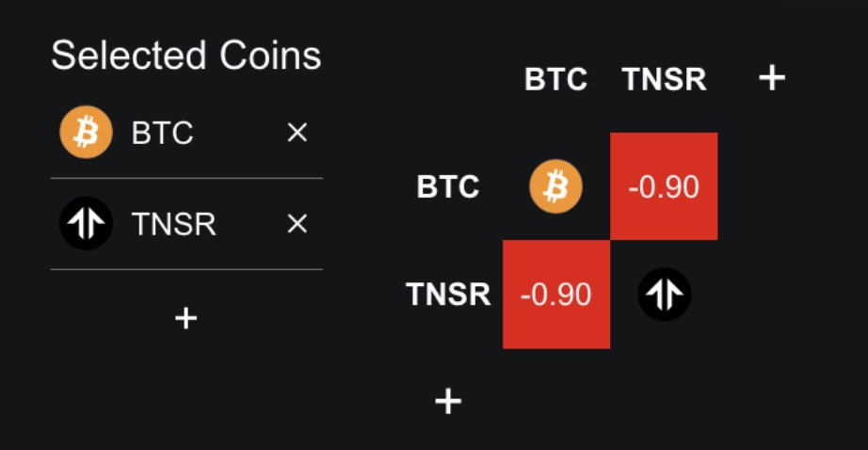This screenshot has width=868, height=450.
Task: Click the divider line beneath the TNSR entry
Action: (x=186, y=269)
